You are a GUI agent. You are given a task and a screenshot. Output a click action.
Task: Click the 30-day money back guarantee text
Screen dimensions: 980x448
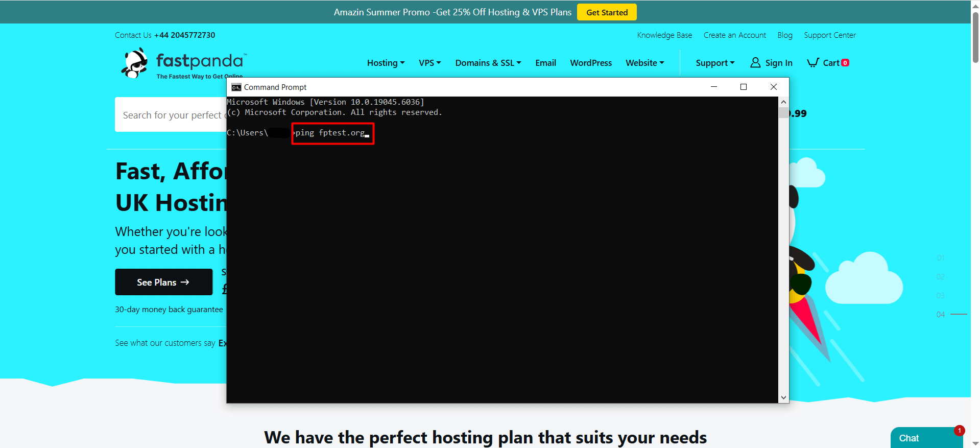(x=169, y=310)
